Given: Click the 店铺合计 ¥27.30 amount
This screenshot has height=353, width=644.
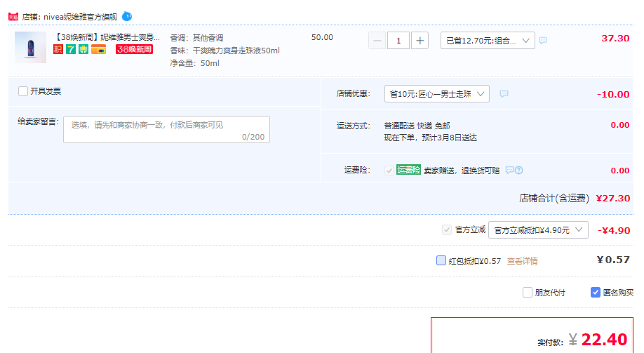Looking at the screenshot, I should pyautogui.click(x=613, y=198).
